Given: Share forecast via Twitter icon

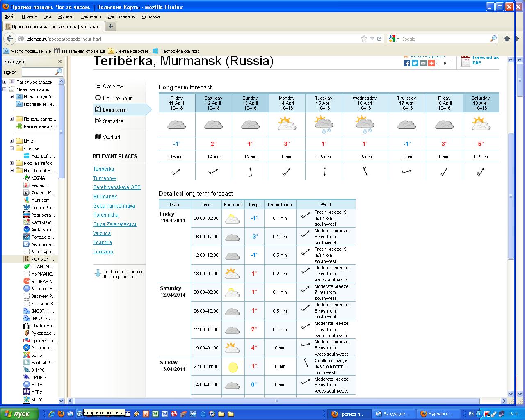Looking at the screenshot, I should 415,63.
